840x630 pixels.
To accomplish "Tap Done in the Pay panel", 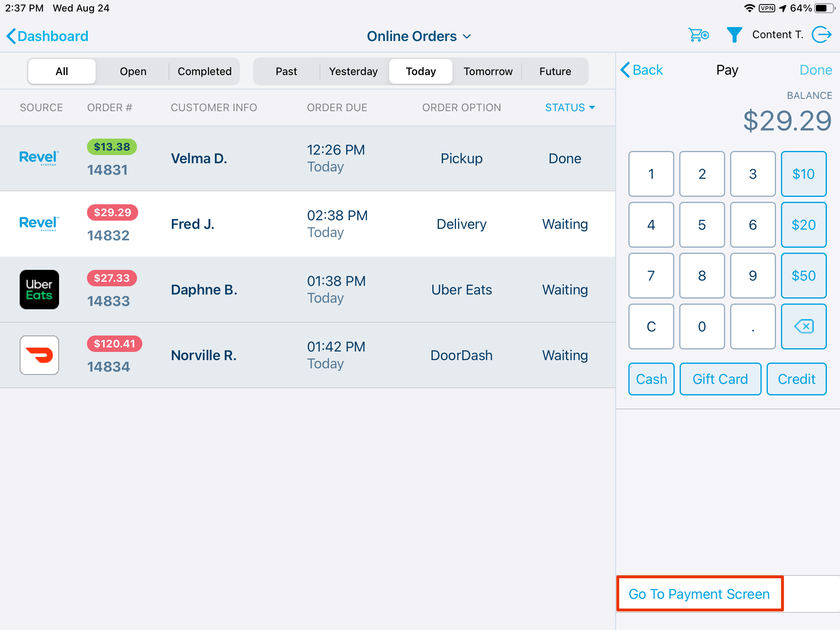I will coord(815,70).
